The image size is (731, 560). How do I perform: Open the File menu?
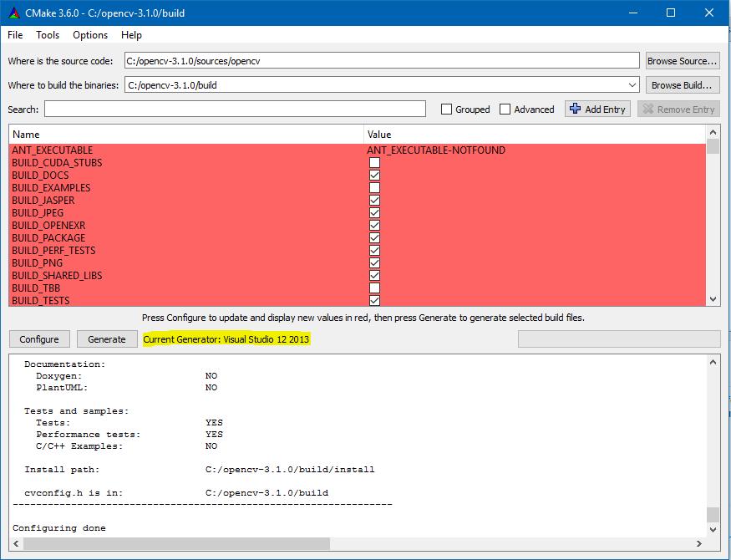(x=15, y=35)
